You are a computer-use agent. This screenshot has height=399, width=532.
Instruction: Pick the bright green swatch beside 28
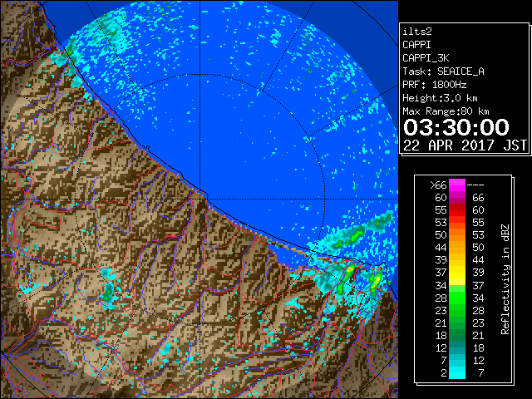(x=457, y=298)
